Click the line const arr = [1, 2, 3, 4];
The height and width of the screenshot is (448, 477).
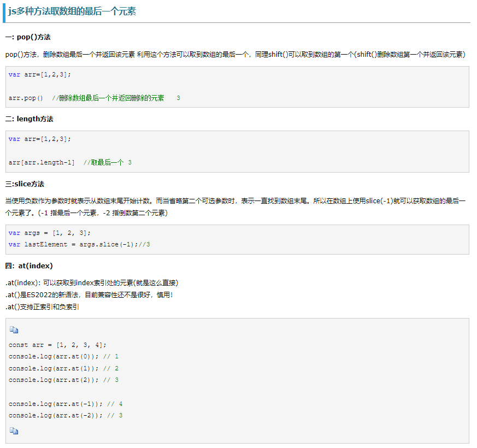coord(57,345)
